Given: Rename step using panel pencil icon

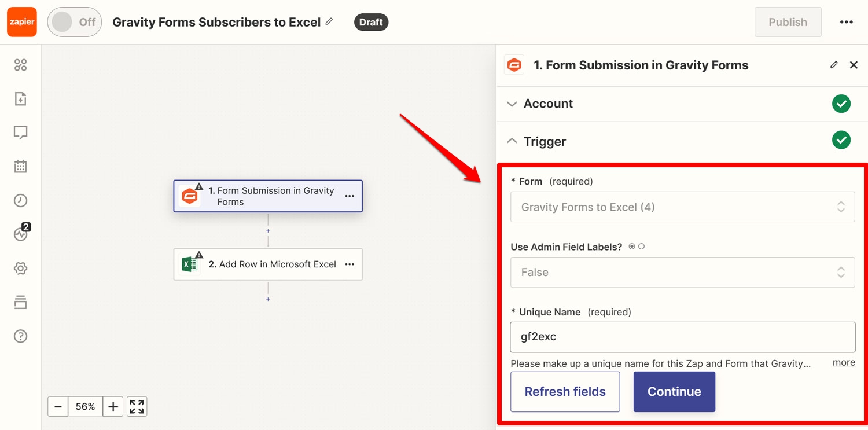Looking at the screenshot, I should pos(834,65).
